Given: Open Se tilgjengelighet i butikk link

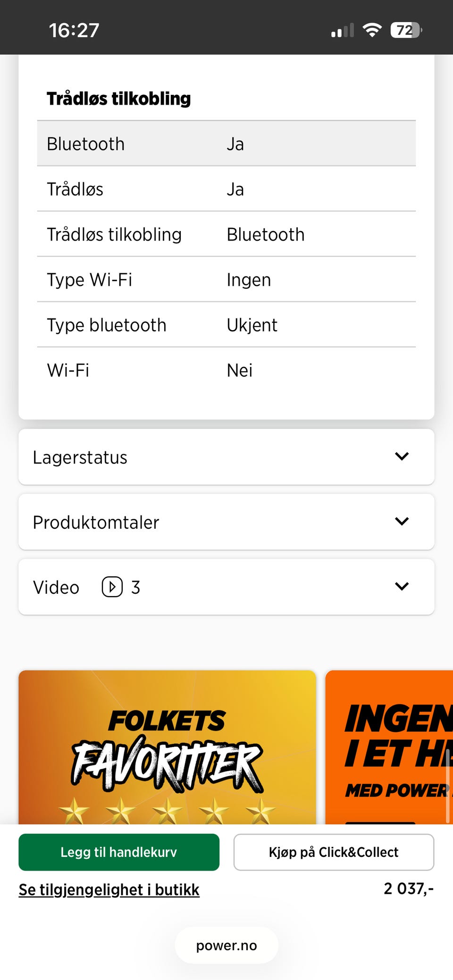Looking at the screenshot, I should coord(109,889).
